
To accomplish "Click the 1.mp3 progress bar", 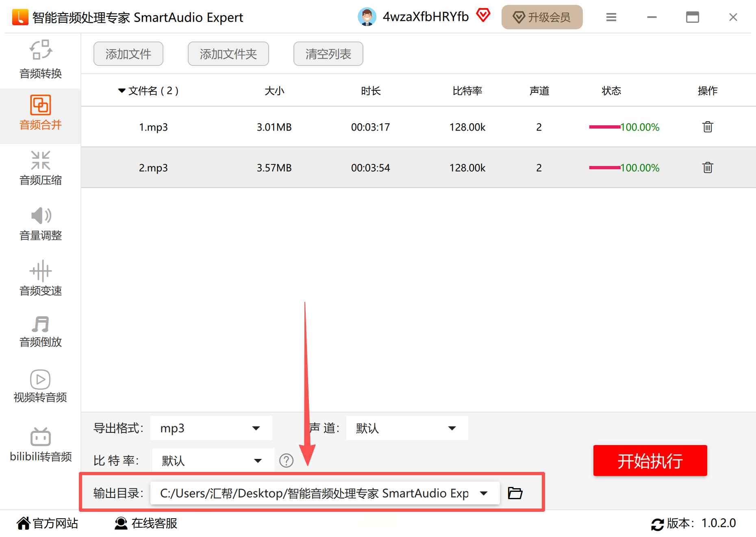I will (x=605, y=127).
